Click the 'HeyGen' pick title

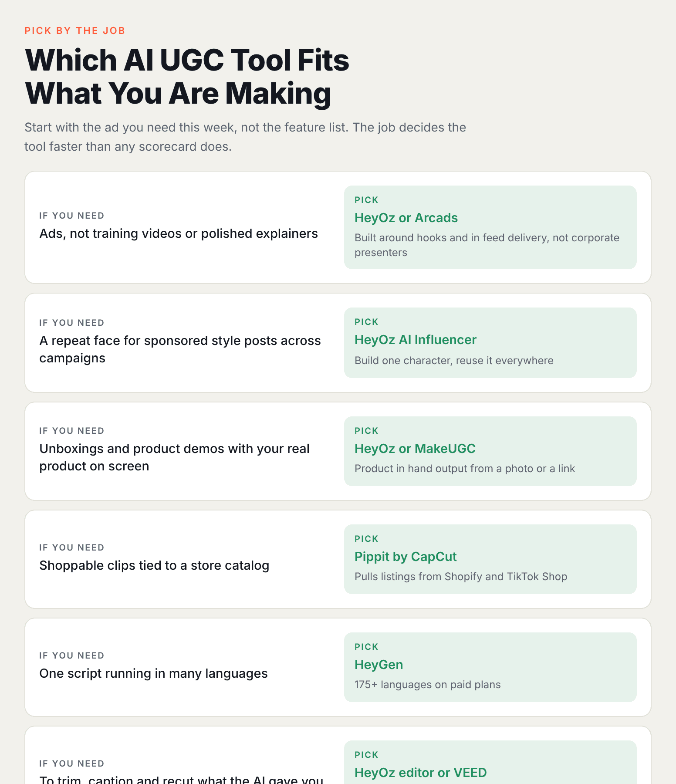(379, 665)
